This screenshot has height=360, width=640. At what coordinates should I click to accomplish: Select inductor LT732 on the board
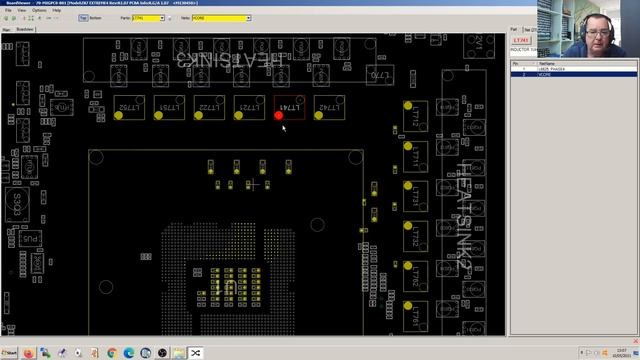tap(416, 236)
